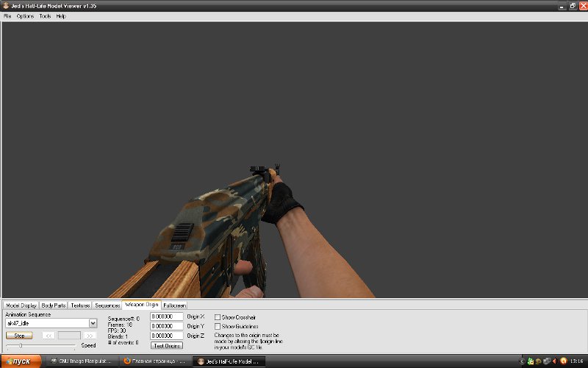Click the network computers tray icon

coord(547,361)
